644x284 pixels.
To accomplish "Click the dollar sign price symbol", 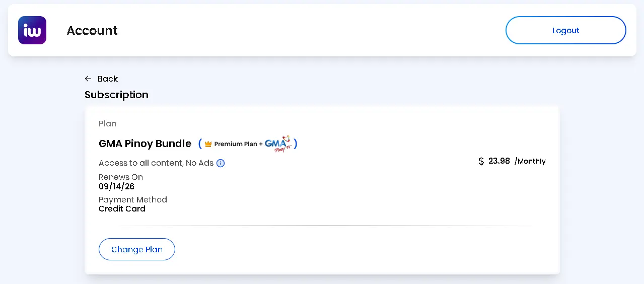I will 481,161.
